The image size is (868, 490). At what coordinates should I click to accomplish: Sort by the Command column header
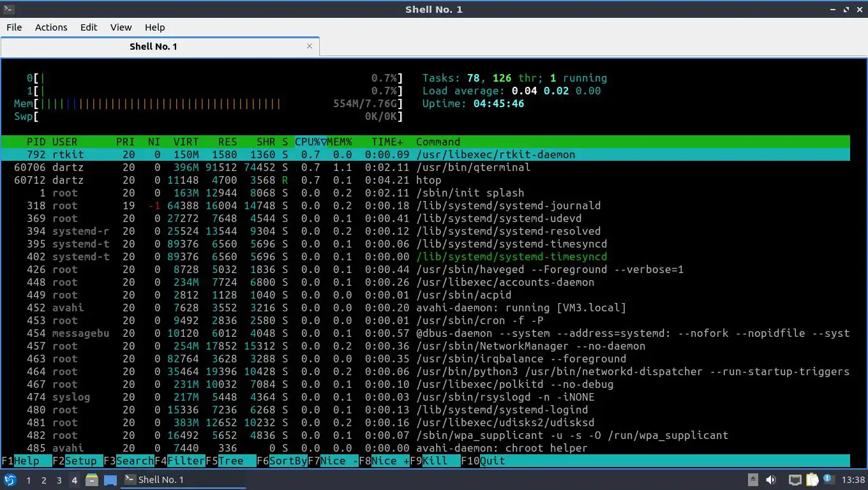coord(438,142)
